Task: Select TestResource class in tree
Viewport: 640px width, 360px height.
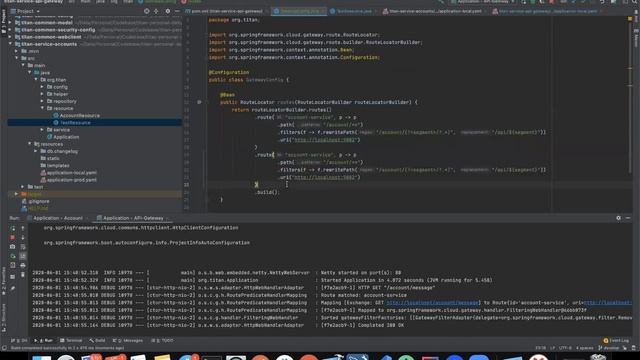Action: pyautogui.click(x=75, y=122)
